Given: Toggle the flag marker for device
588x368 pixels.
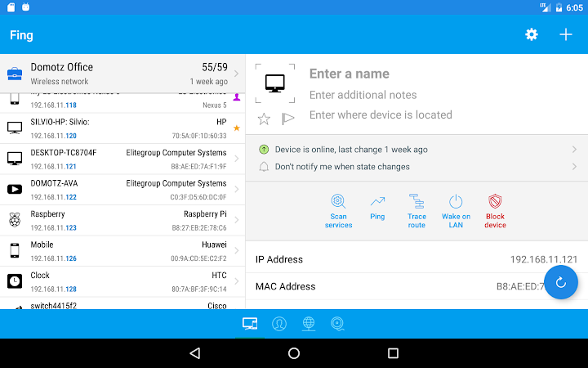Looking at the screenshot, I should (x=288, y=119).
